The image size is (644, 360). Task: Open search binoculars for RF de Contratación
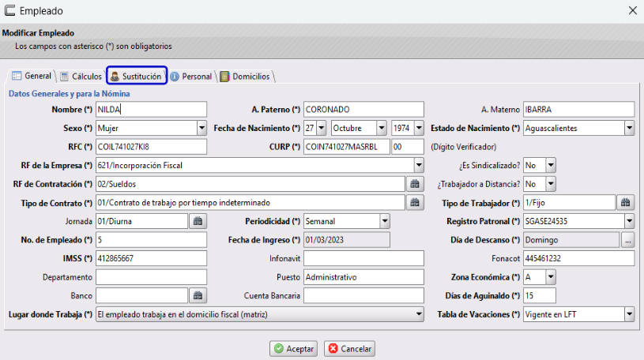pos(415,184)
